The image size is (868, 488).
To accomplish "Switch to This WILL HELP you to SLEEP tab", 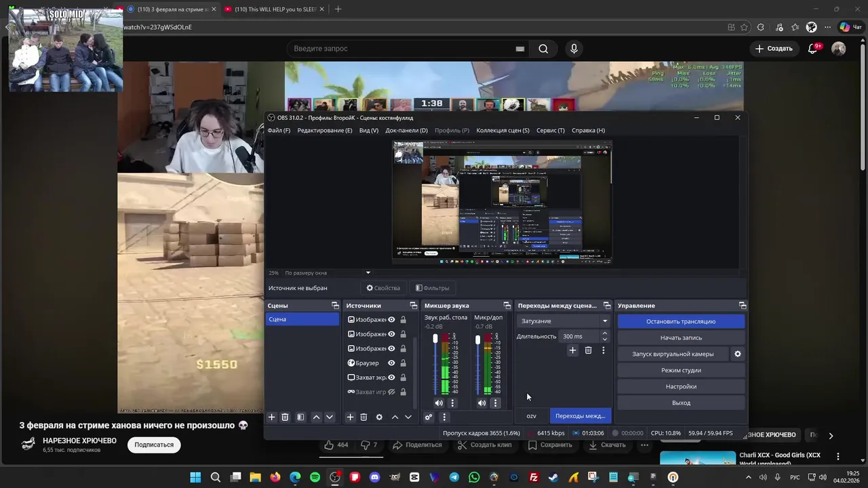I will click(x=276, y=9).
